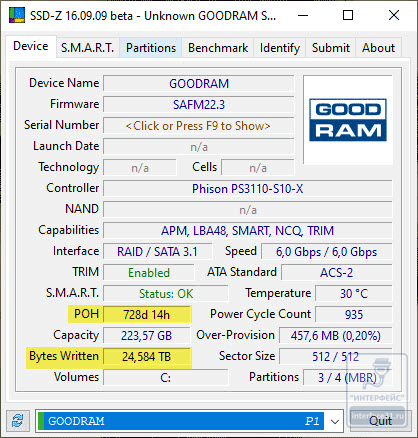Click the S.M.A.R.T. field Status: OK

point(166,294)
